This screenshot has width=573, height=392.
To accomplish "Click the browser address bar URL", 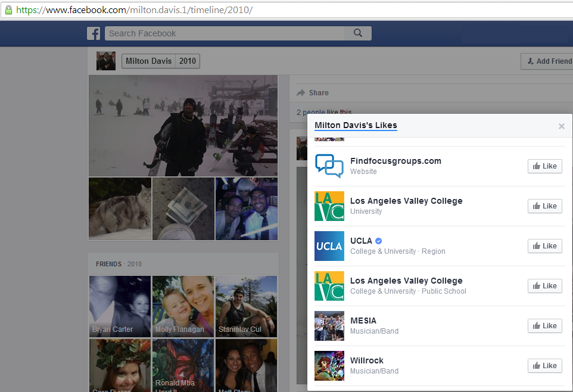I will point(134,10).
